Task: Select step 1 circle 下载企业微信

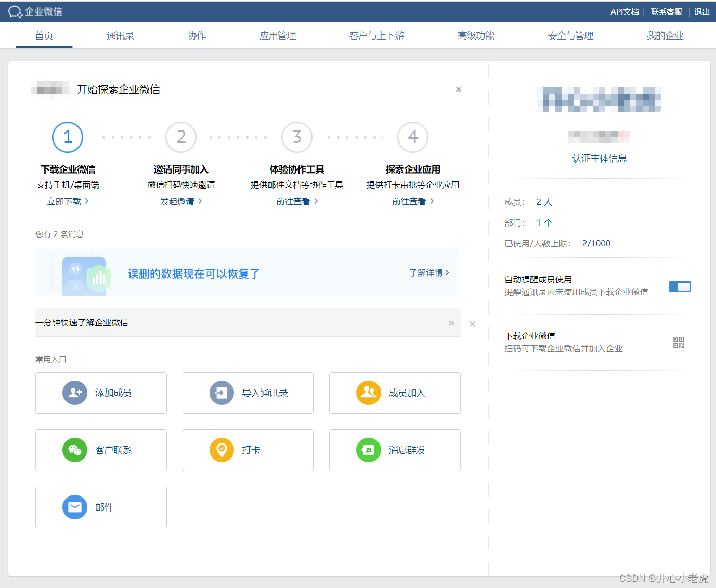Action: click(68, 137)
